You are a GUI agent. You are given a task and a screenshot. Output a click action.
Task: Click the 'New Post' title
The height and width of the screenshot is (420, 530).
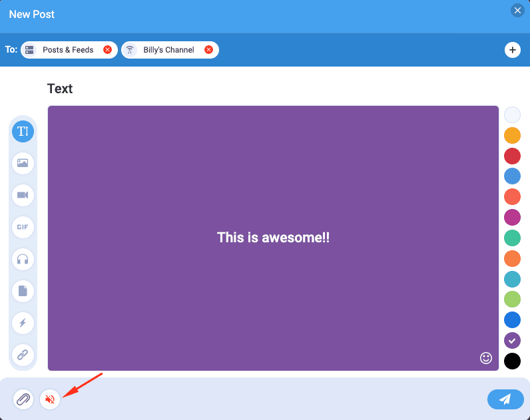[x=32, y=14]
